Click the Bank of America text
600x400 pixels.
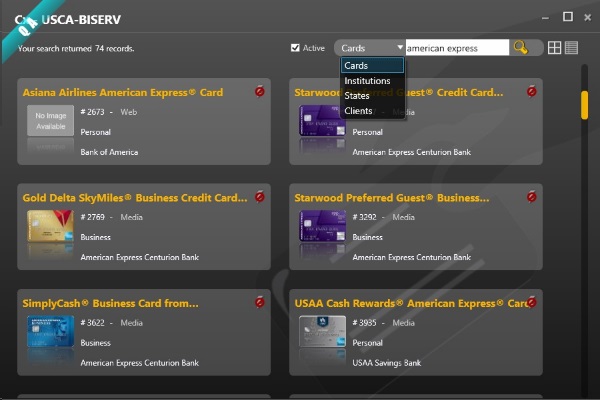[x=109, y=152]
